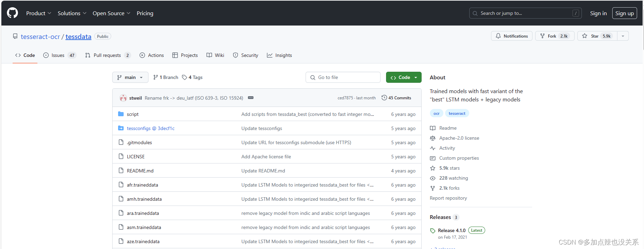Click the repository book icon beside tesseract-ocr
The height and width of the screenshot is (249, 644).
click(x=15, y=36)
